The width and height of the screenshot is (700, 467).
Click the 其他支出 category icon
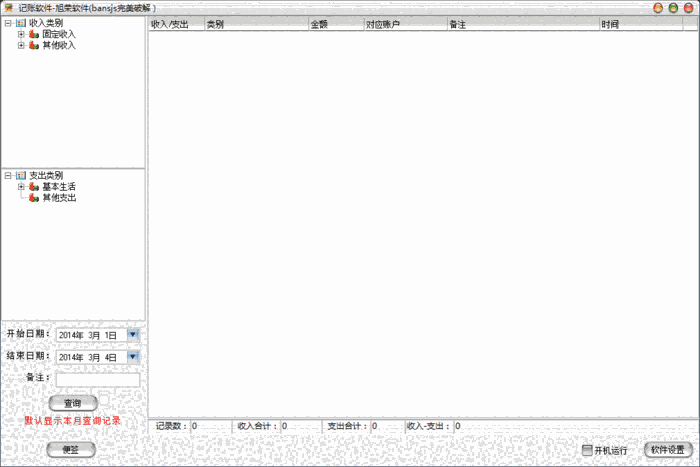coord(34,198)
